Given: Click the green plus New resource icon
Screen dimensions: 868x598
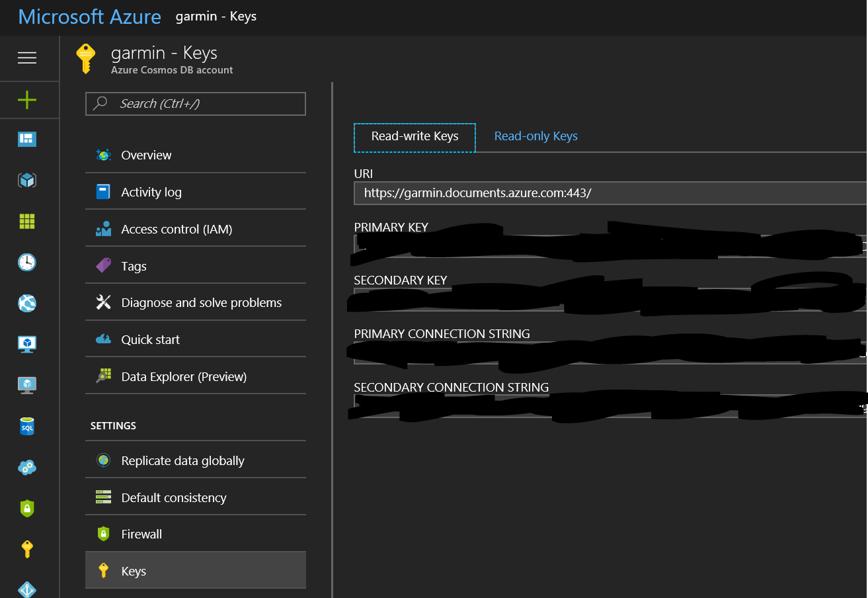Looking at the screenshot, I should pyautogui.click(x=27, y=100).
